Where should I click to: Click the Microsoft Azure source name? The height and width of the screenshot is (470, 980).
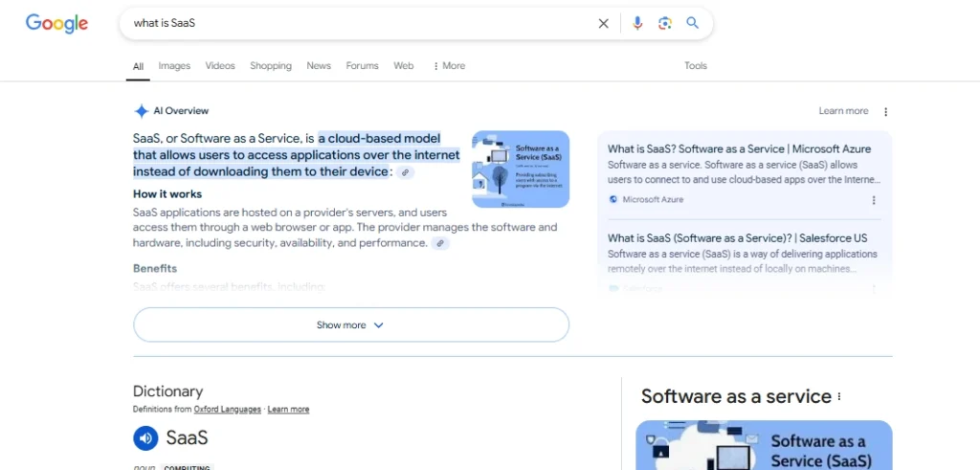coord(653,199)
